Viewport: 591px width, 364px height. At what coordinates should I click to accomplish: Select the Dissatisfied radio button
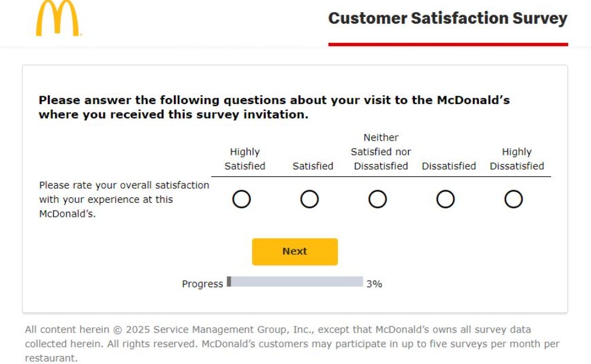pyautogui.click(x=446, y=199)
